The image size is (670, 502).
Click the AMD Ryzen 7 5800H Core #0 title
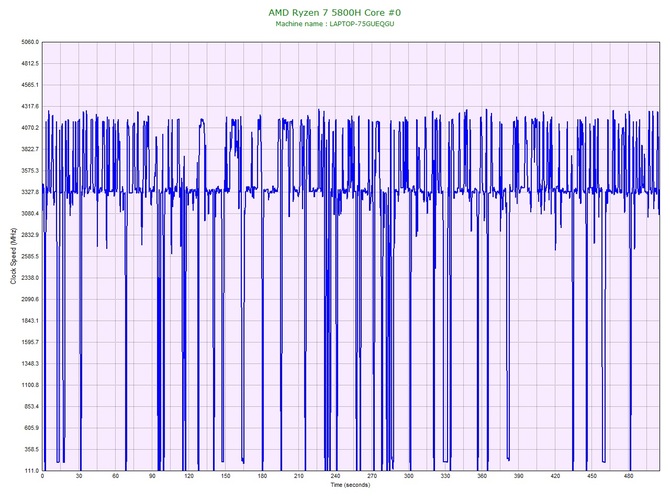(335, 12)
